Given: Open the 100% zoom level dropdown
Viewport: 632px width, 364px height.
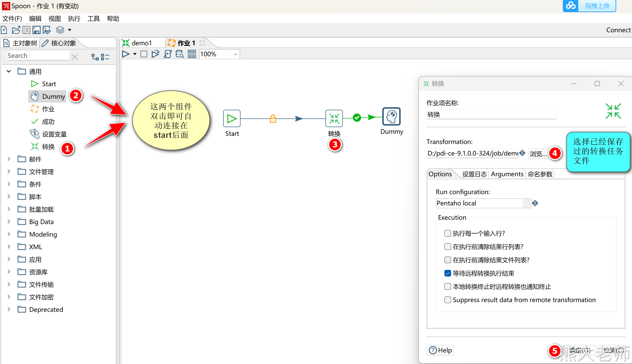Looking at the screenshot, I should pyautogui.click(x=236, y=54).
